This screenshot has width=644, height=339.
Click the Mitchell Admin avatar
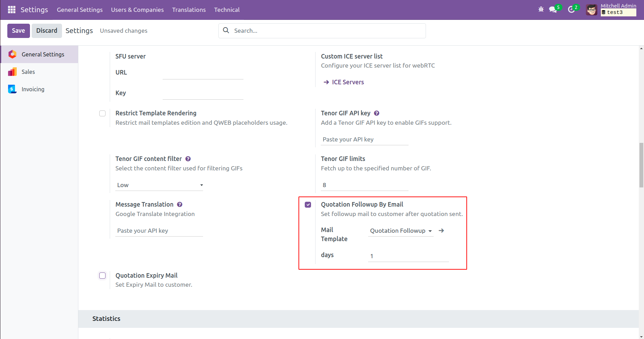(x=591, y=10)
